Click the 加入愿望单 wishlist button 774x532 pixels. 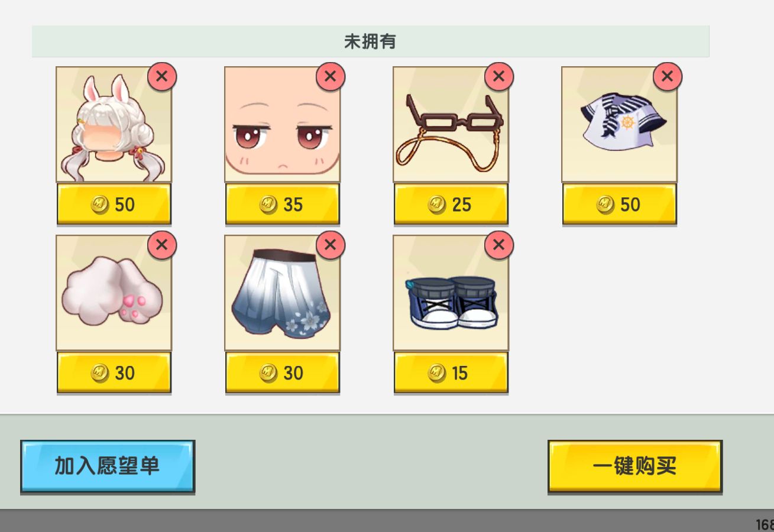pos(108,466)
